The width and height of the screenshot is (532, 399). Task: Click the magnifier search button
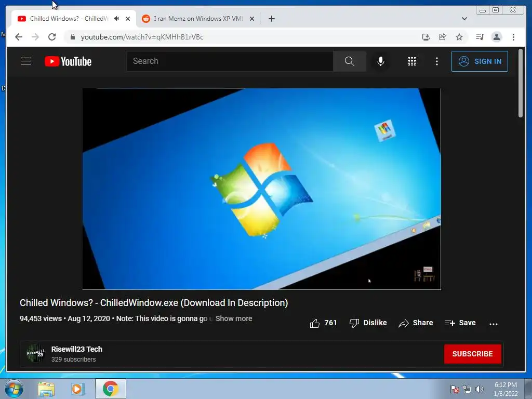click(349, 61)
